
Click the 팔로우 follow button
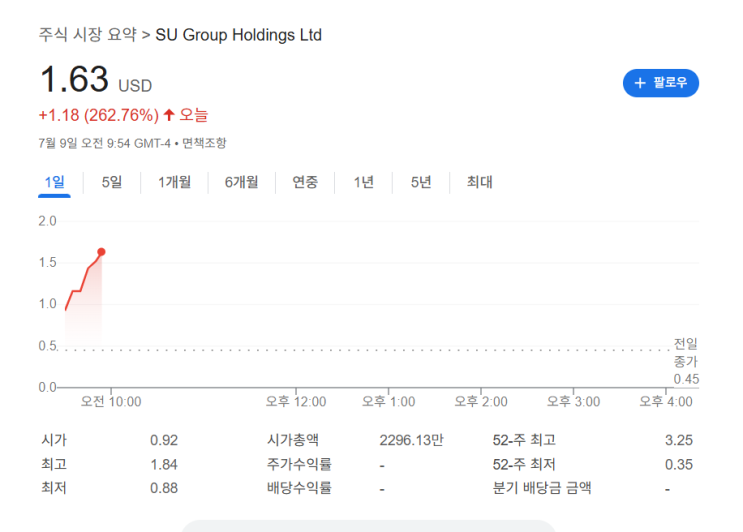pos(660,83)
